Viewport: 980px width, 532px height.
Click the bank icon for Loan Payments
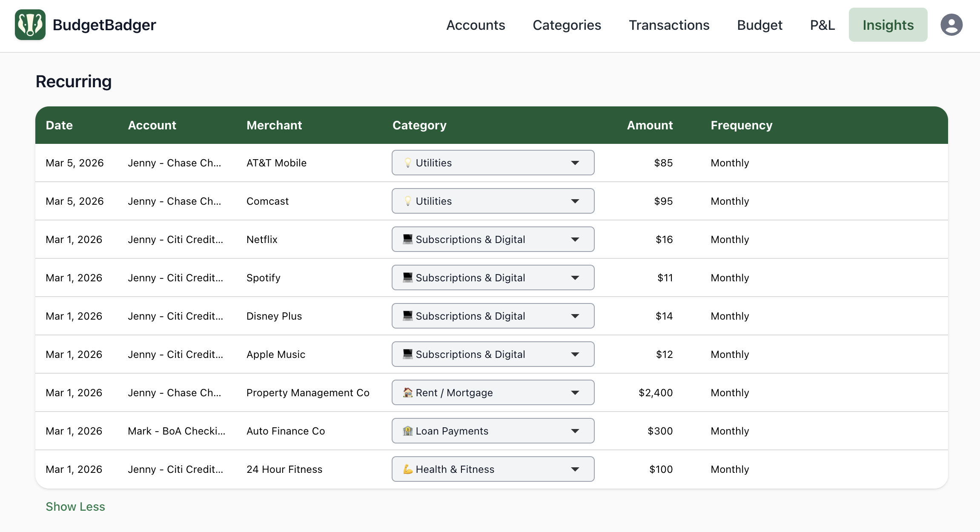click(x=407, y=431)
